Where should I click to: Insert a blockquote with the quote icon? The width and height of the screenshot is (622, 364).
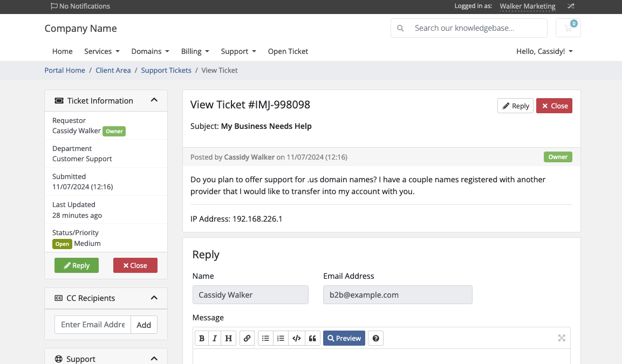click(312, 338)
